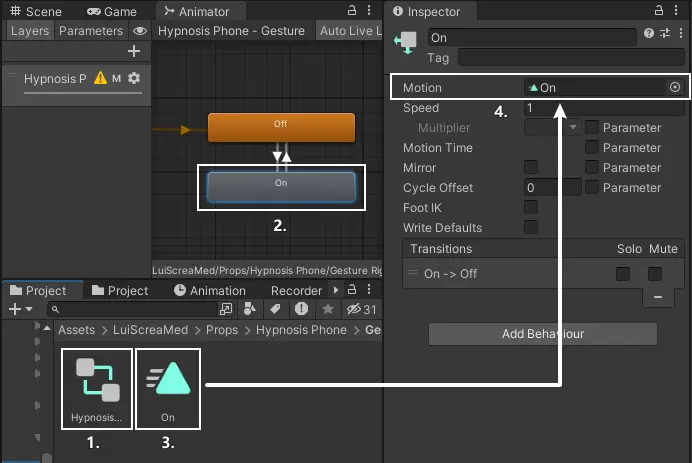Switch to the Animation tab
The image size is (692, 463).
210,290
